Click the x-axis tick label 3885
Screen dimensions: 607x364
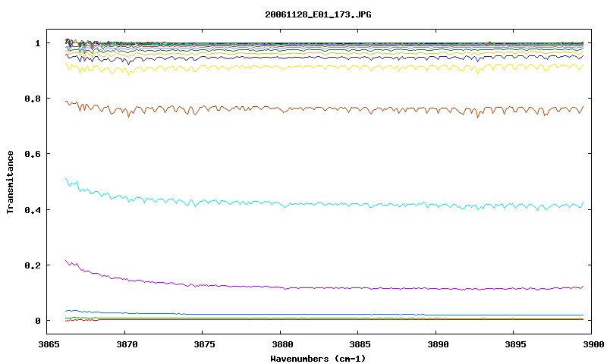[360, 344]
